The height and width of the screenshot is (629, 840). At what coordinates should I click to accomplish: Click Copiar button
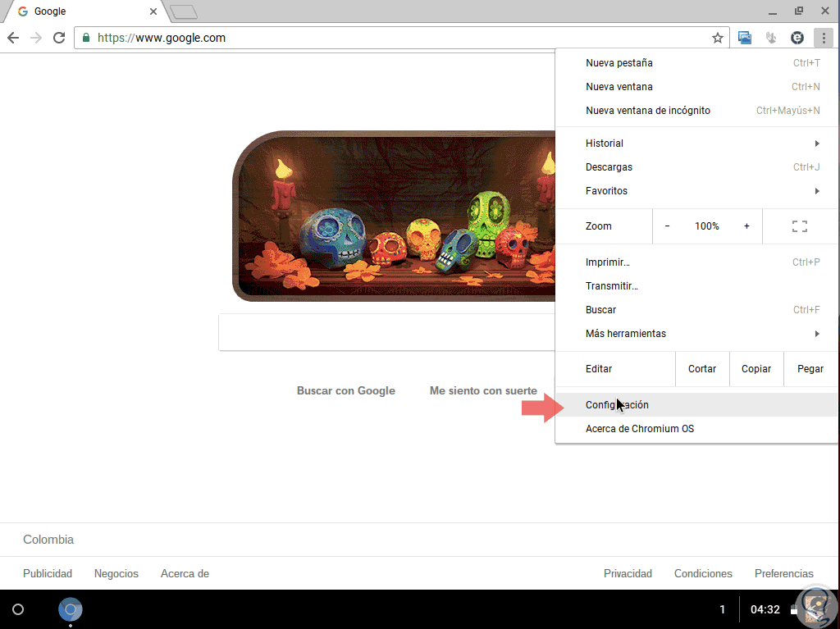(756, 368)
